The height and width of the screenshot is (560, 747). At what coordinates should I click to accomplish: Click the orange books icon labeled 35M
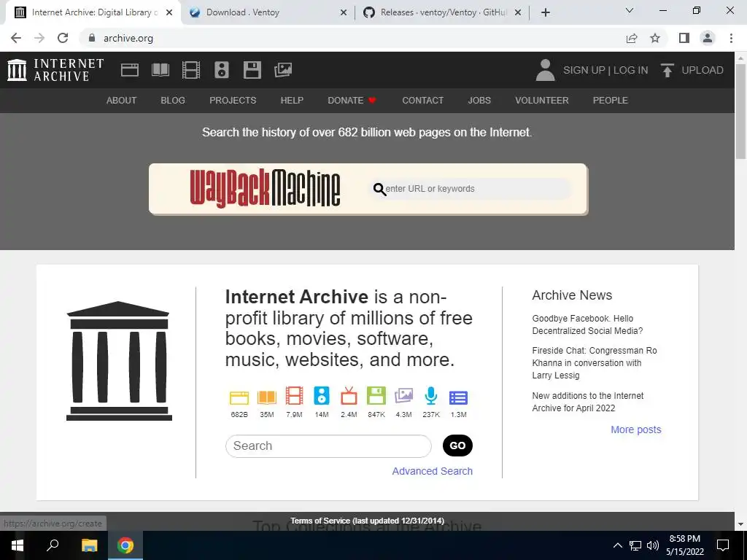click(267, 397)
